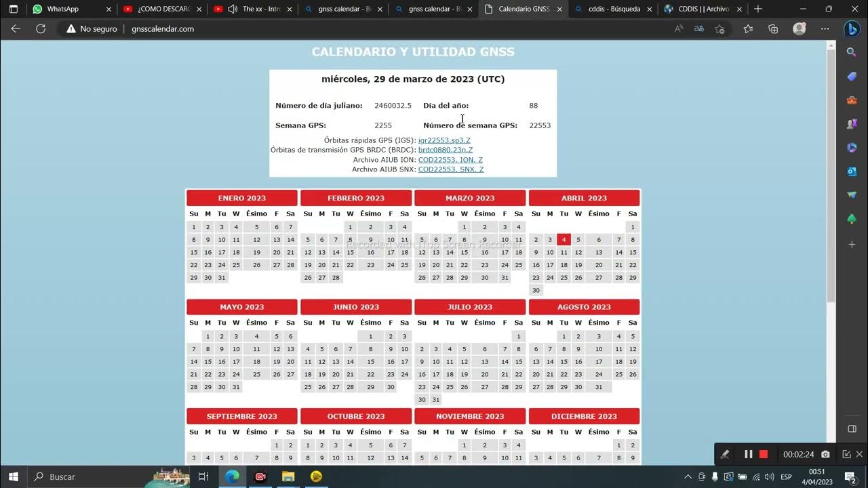Click the No seguro site info badge
868x488 pixels.
pyautogui.click(x=92, y=29)
